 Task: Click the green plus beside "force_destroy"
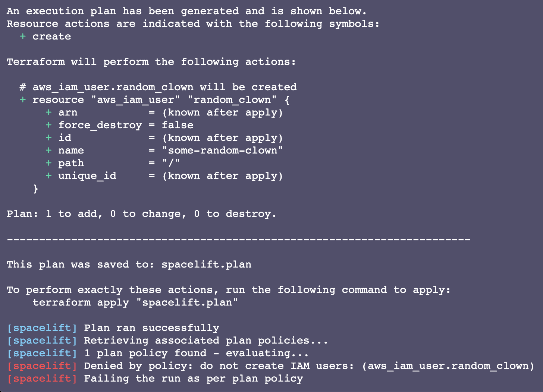pos(49,125)
